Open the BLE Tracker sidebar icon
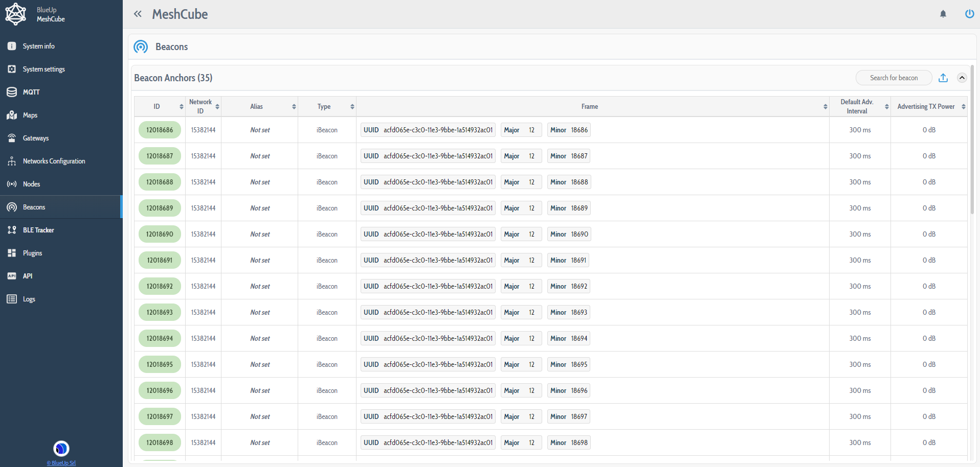The width and height of the screenshot is (980, 467). point(12,230)
